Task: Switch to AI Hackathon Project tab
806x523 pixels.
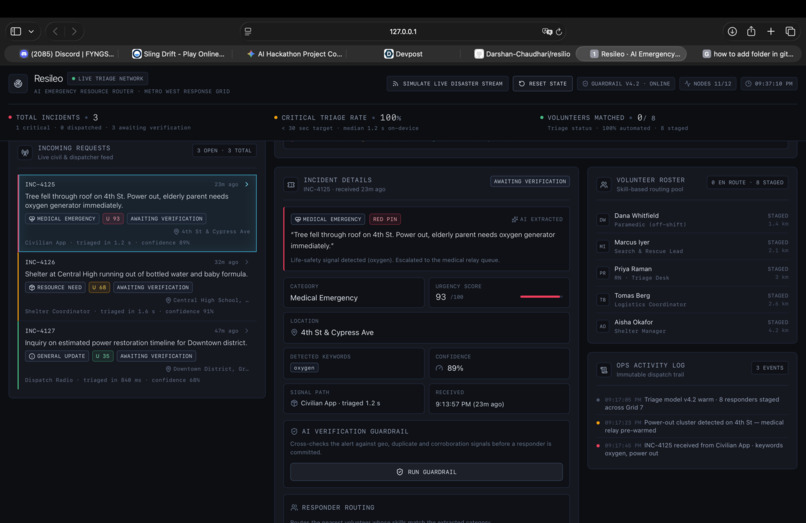Action: tap(294, 54)
